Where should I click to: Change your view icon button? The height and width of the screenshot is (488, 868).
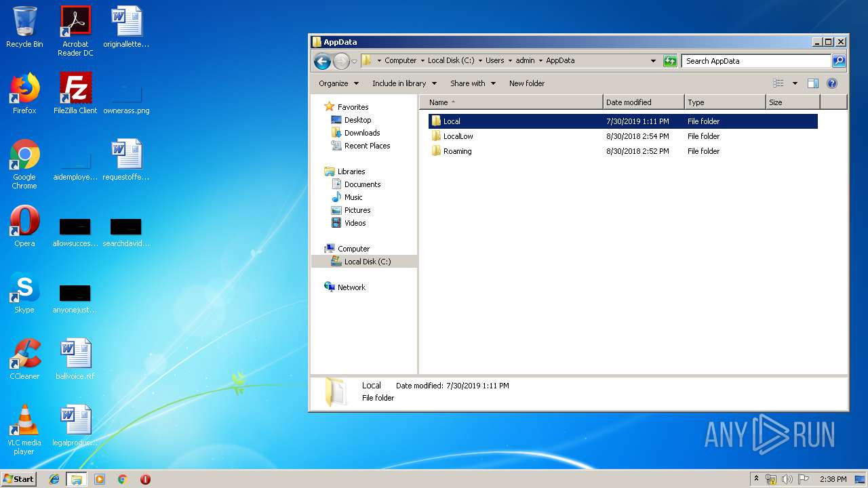tap(778, 83)
